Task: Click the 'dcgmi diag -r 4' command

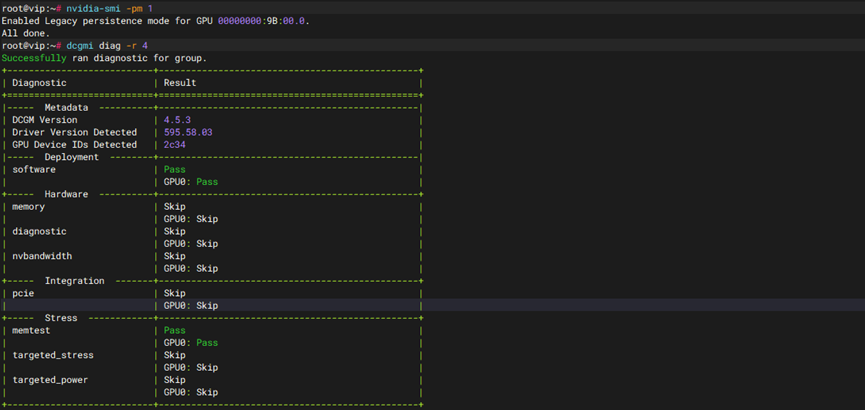Action: [106, 46]
